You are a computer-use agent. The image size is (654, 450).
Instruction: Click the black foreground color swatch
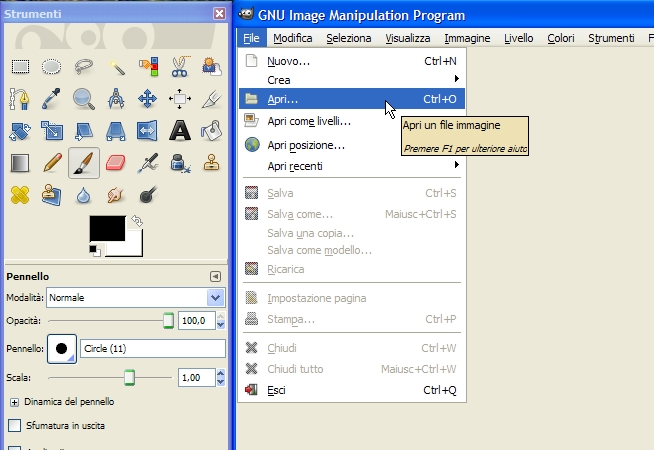107,228
